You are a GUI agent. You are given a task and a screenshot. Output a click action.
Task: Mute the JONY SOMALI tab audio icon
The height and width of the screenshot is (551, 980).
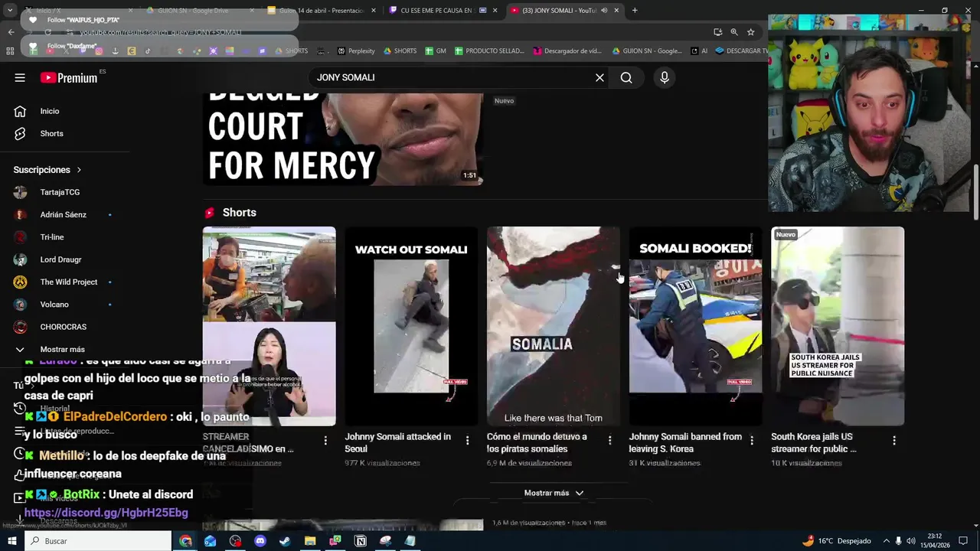604,11
